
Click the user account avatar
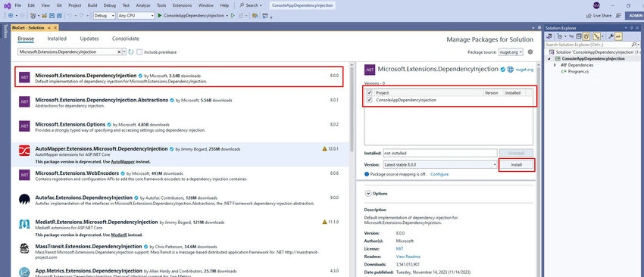(597, 5)
